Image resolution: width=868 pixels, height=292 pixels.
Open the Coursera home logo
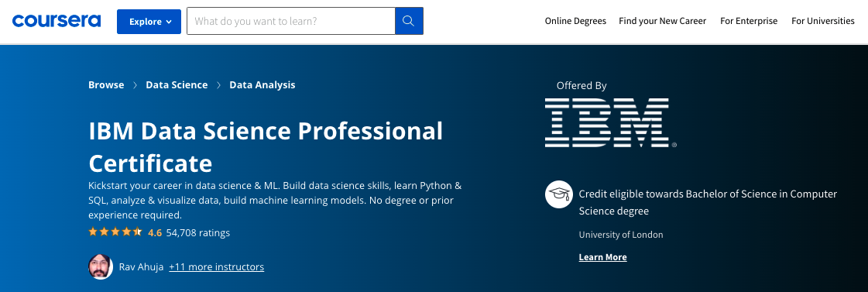(57, 21)
